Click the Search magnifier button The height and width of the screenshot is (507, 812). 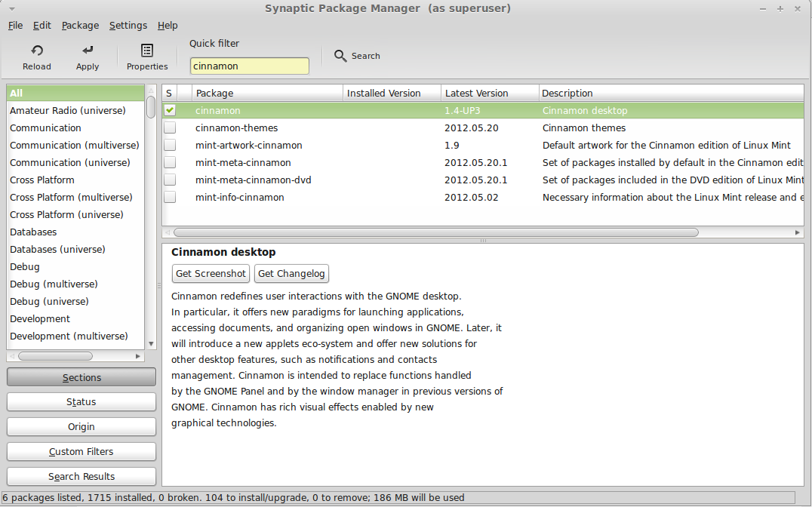357,56
